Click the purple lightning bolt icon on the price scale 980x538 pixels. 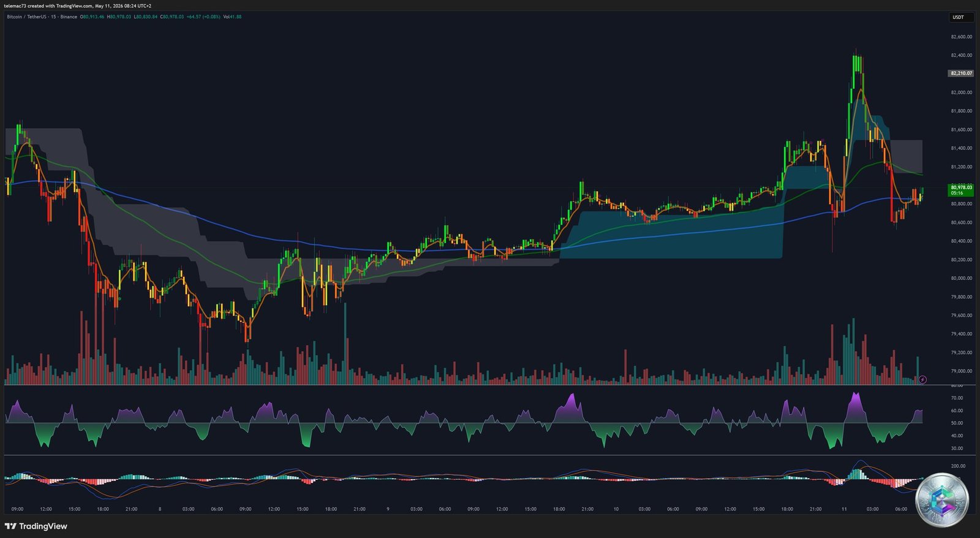click(x=922, y=379)
